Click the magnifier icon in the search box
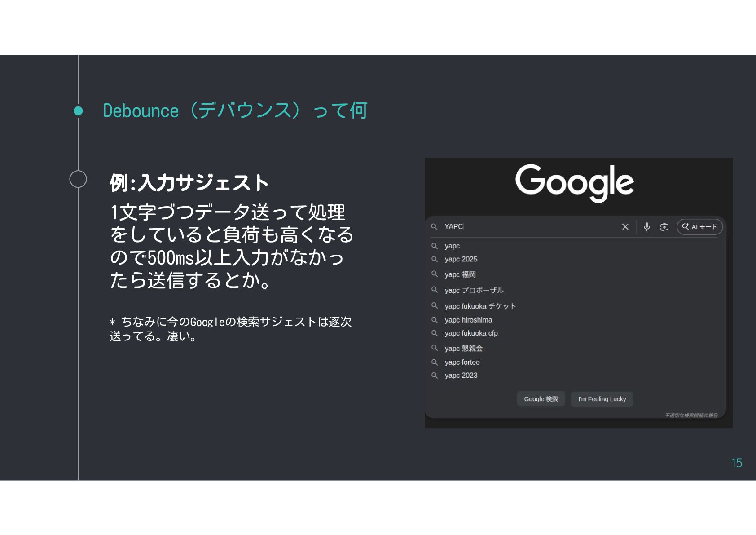Viewport: 756px width, 535px height. tap(434, 227)
